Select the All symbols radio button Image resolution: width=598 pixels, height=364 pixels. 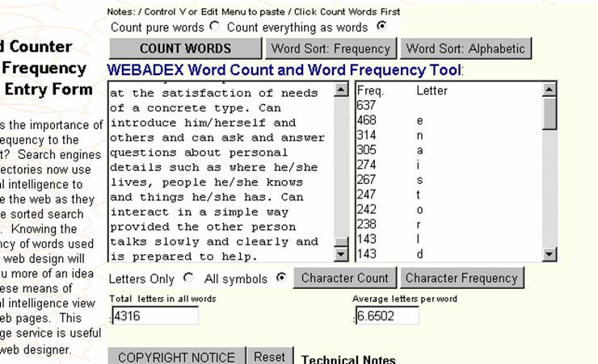(x=281, y=277)
